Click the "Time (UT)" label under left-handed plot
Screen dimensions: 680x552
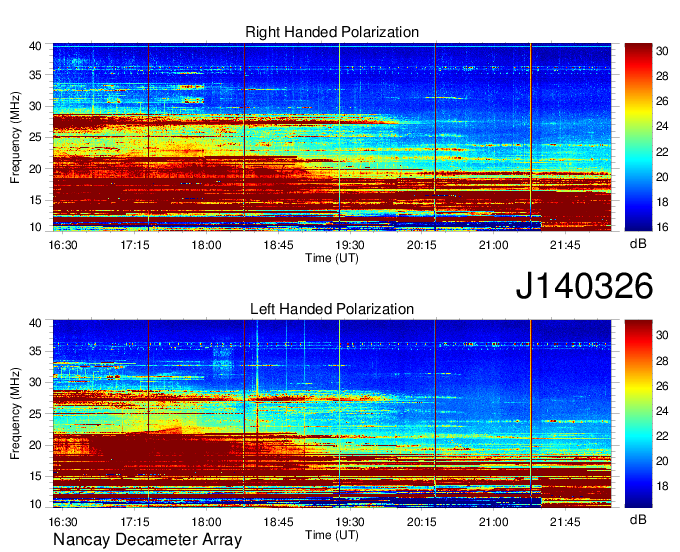click(x=332, y=535)
